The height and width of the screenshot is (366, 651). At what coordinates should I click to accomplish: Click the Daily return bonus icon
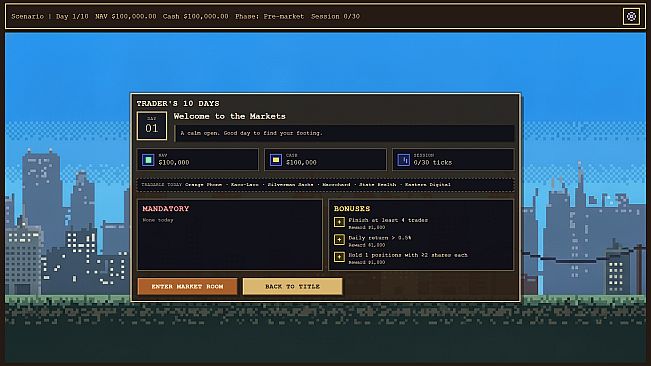pos(339,239)
